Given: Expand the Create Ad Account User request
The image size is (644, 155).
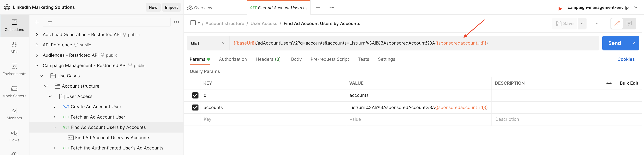Looking at the screenshot, I should 55,107.
